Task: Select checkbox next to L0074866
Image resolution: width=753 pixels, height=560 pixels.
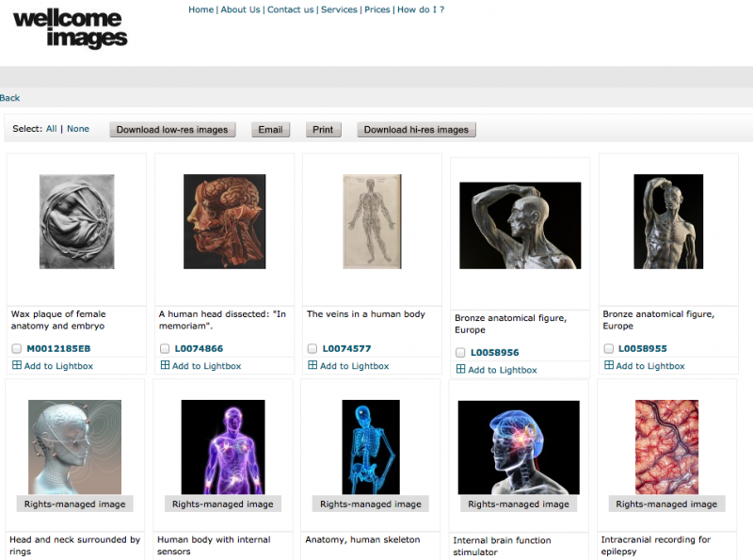Action: (x=165, y=348)
